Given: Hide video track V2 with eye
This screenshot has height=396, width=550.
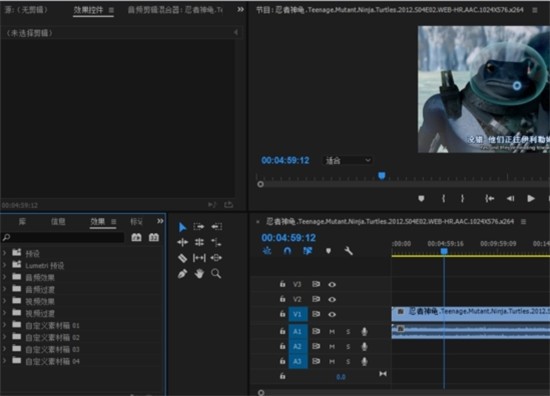Looking at the screenshot, I should click(332, 300).
